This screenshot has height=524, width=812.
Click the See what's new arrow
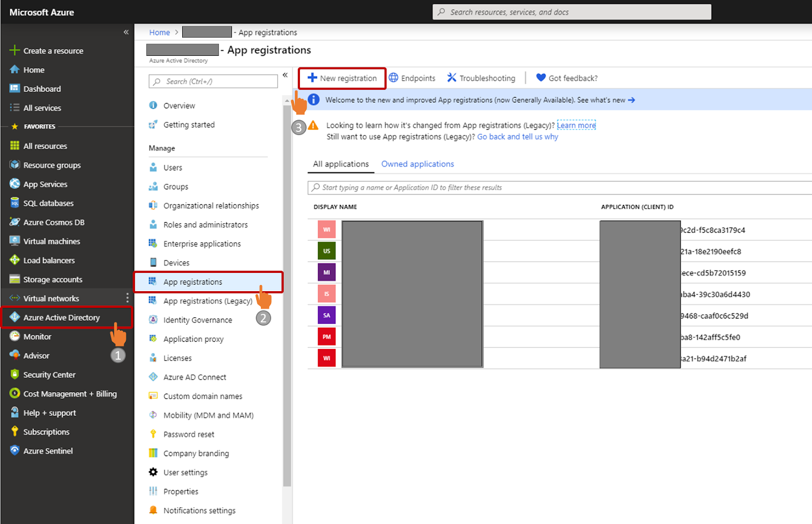tap(631, 100)
